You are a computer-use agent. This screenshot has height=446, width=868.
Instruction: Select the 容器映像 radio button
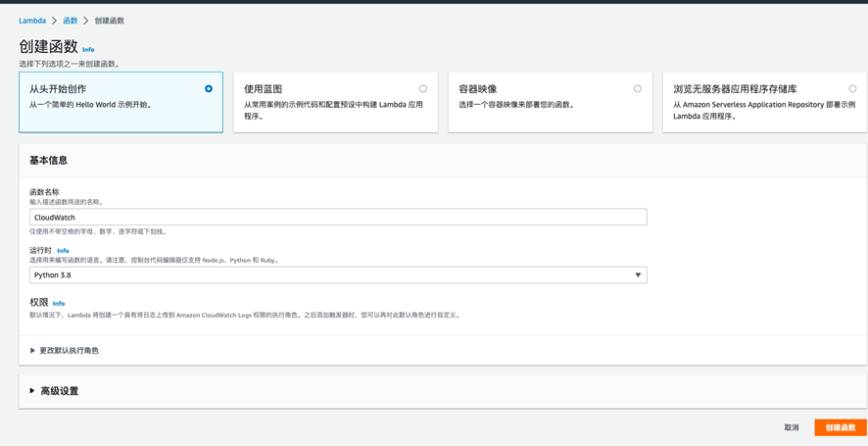pos(638,89)
